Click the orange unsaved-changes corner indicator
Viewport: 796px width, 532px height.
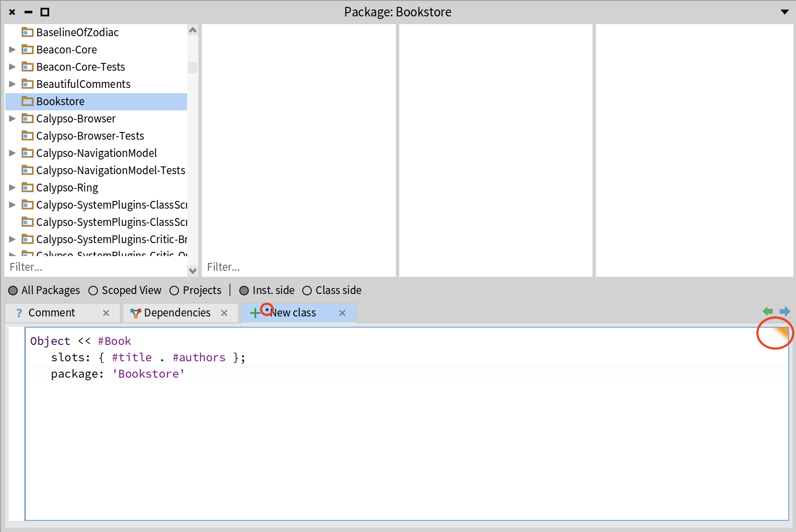780,334
